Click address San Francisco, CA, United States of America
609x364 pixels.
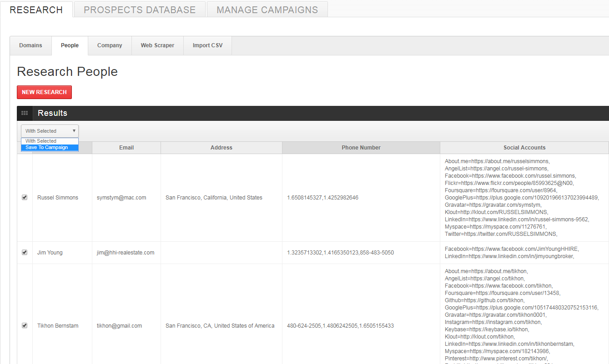click(220, 326)
